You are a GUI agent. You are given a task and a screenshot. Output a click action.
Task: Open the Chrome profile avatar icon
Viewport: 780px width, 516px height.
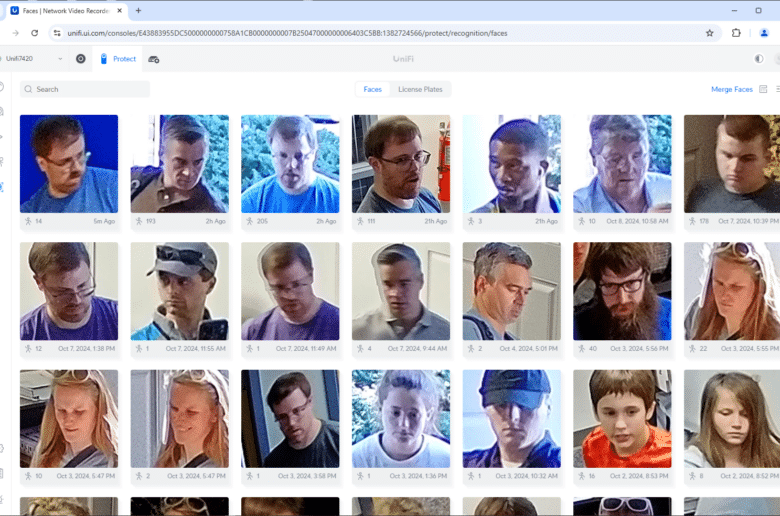tap(764, 33)
